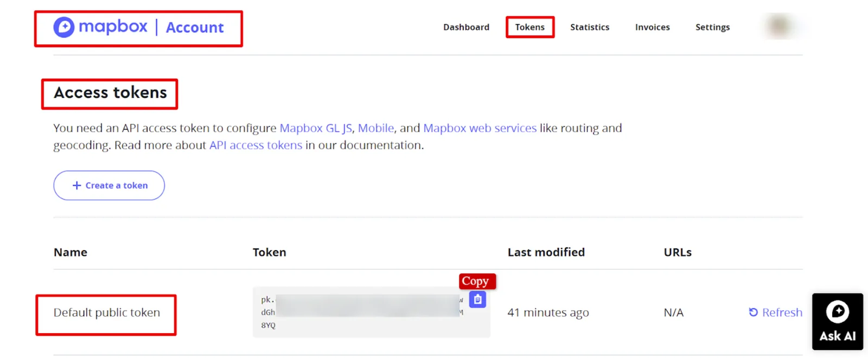
Task: Click the Mapbox logo icon
Action: 64,27
